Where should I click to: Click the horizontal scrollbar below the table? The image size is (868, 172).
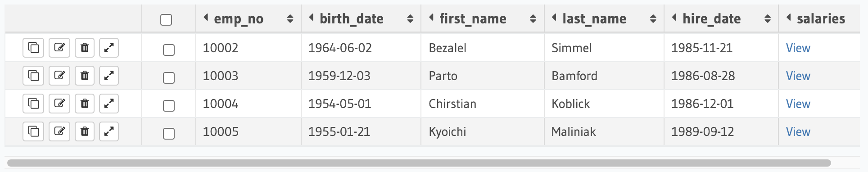click(419, 163)
